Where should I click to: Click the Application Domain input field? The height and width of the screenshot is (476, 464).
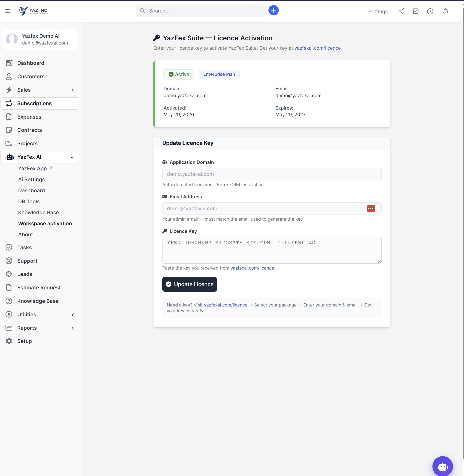point(272,174)
